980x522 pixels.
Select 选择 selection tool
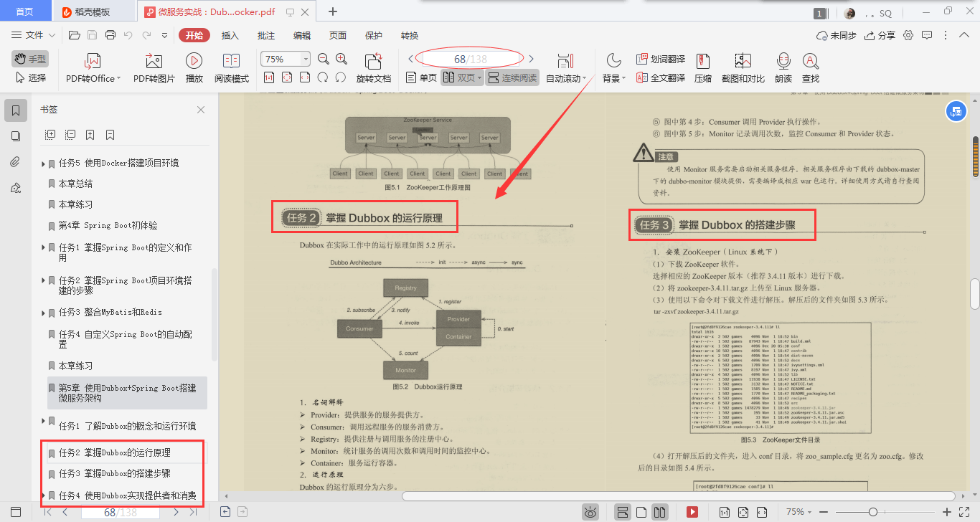(x=31, y=77)
